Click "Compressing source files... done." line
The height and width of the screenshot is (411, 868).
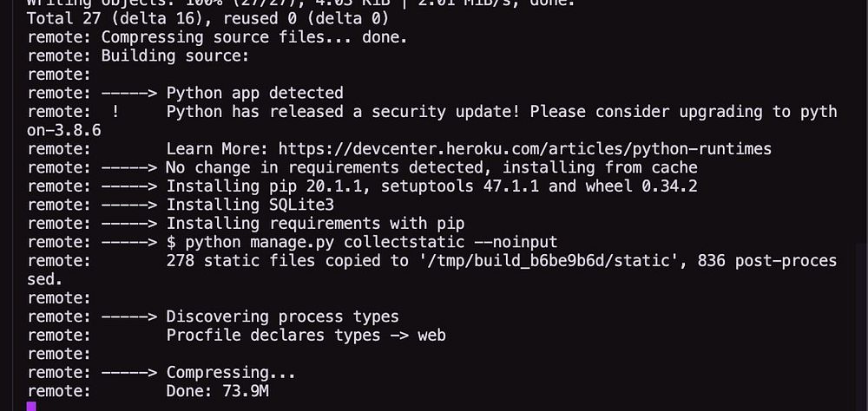click(254, 37)
